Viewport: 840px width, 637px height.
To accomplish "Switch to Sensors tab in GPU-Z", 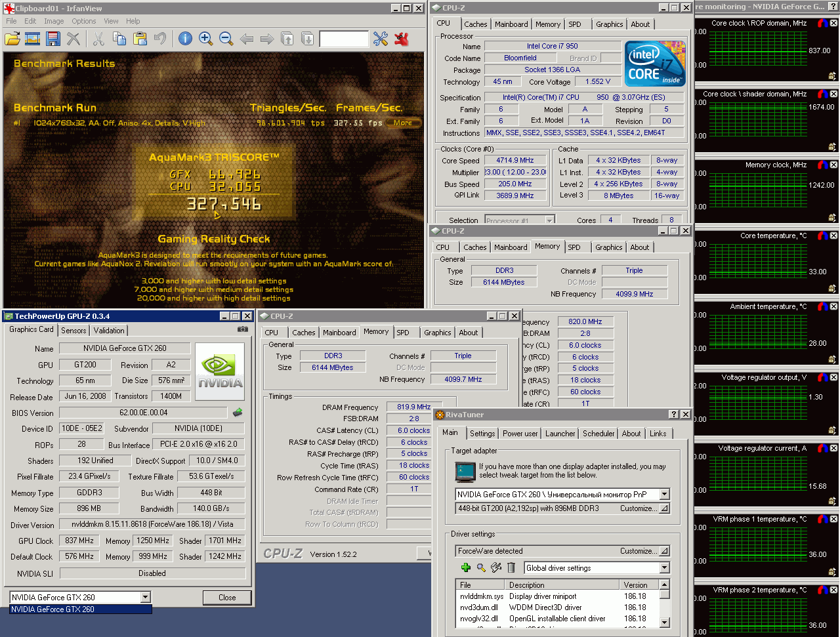I will (x=73, y=331).
